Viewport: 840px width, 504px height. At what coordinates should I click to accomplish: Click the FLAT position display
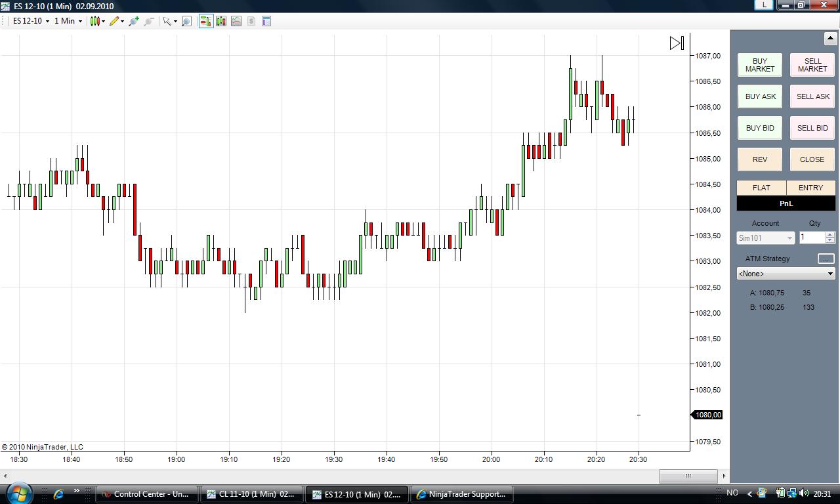click(761, 188)
